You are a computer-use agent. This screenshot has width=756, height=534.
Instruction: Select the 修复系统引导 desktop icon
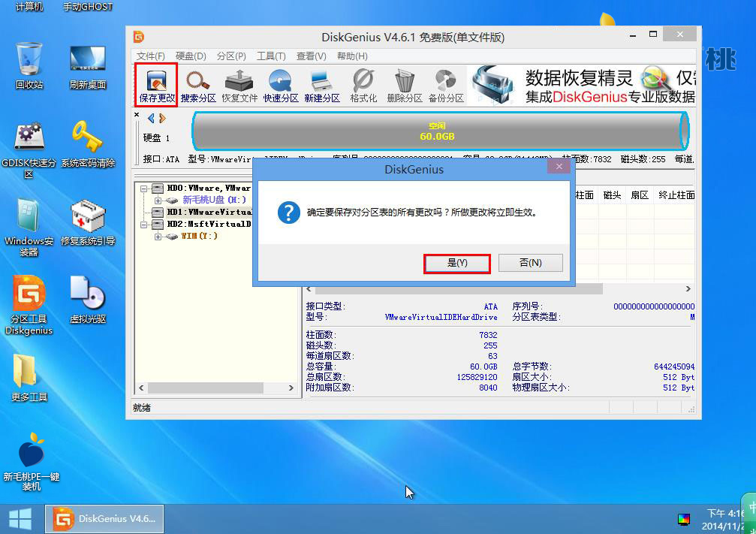point(88,223)
